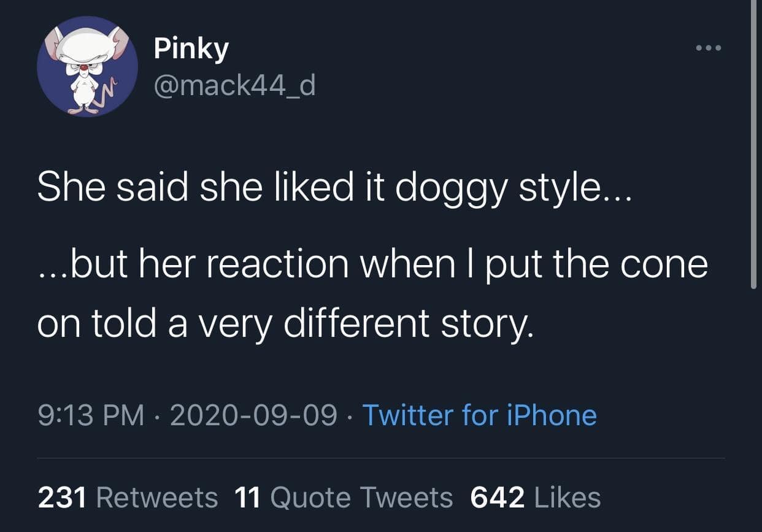
Task: Open the 11 Quote Tweets list
Action: click(x=344, y=497)
